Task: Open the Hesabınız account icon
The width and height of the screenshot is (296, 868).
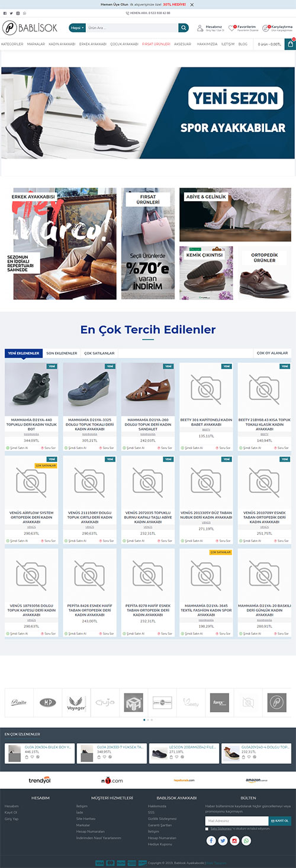Action: point(200,28)
